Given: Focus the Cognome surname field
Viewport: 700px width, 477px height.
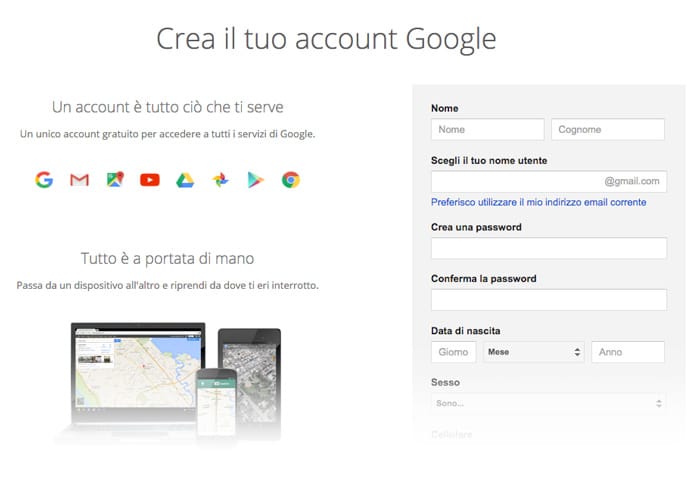Looking at the screenshot, I should [x=608, y=130].
